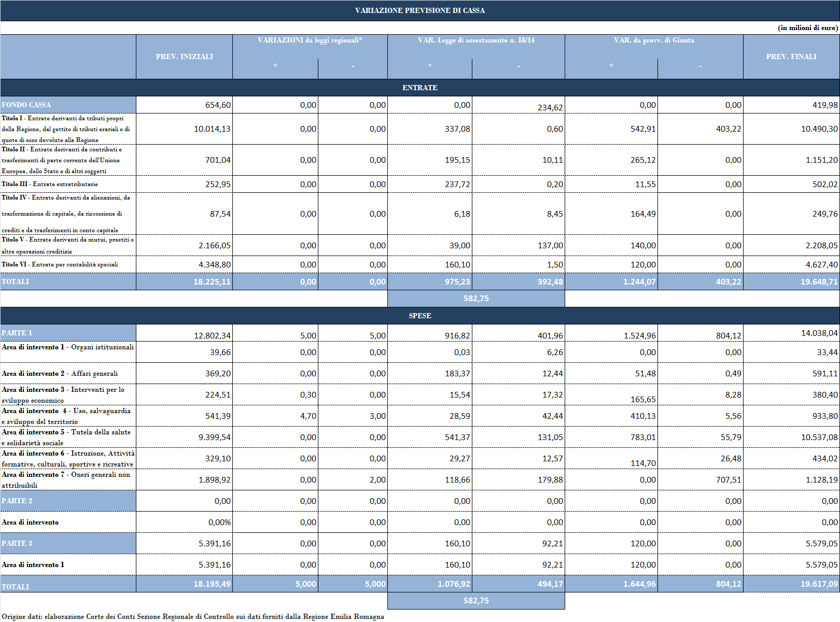Click the (in milioni di euro) note
This screenshot has height=622, width=840.
click(808, 27)
